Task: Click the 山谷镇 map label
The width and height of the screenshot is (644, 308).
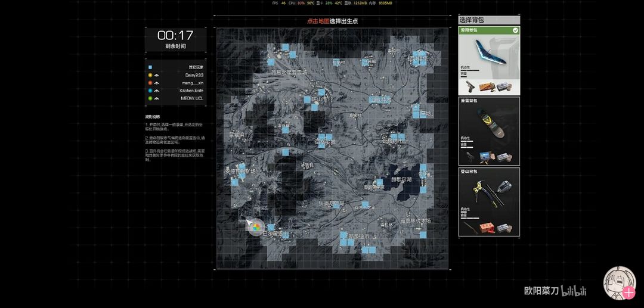Action: [284, 126]
